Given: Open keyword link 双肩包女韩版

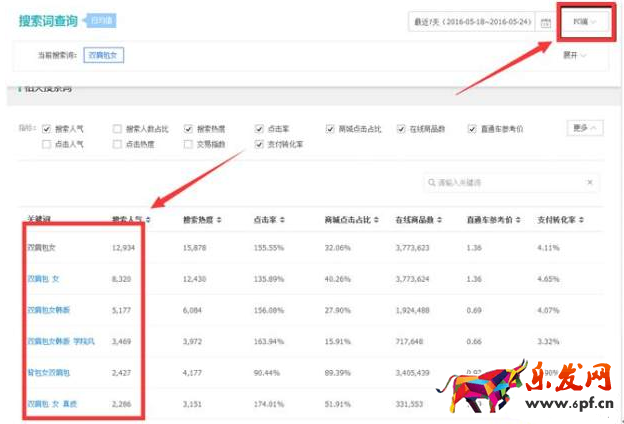Looking at the screenshot, I should pos(48,311).
